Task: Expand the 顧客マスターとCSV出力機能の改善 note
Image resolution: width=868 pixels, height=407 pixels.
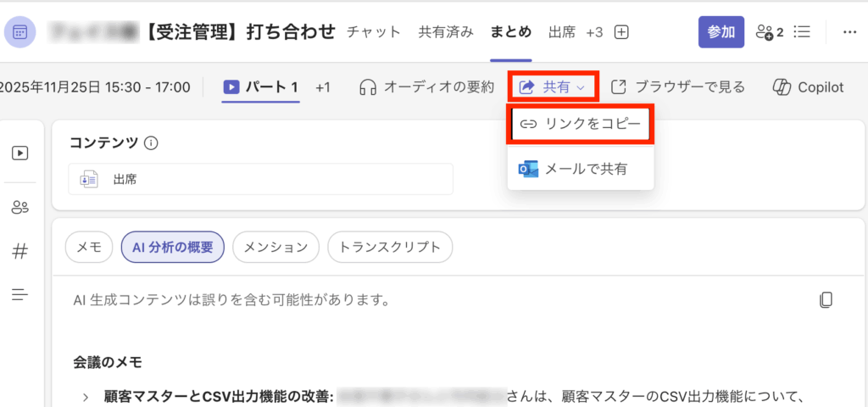Action: 86,396
